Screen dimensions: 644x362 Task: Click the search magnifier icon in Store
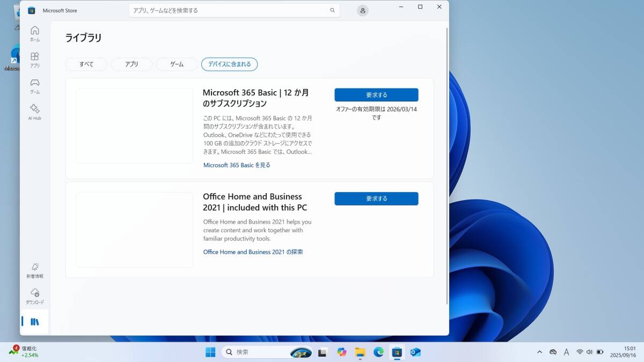[x=332, y=10]
